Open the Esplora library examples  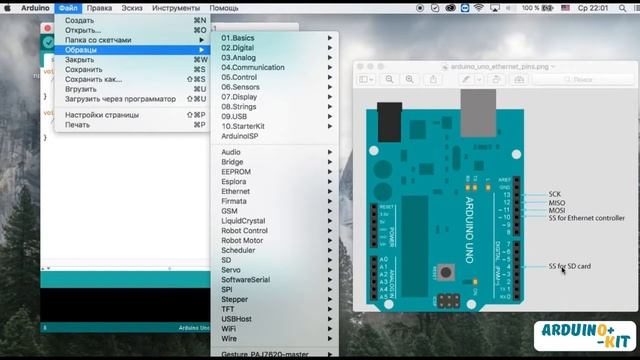275,181
